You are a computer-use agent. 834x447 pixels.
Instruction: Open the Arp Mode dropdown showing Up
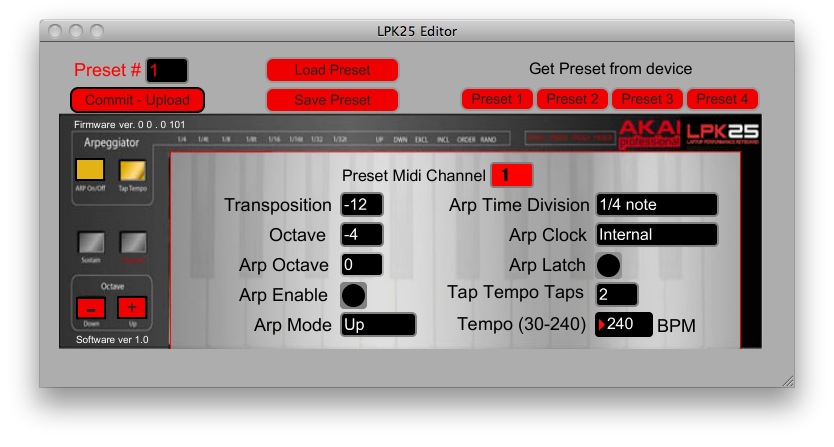point(378,325)
